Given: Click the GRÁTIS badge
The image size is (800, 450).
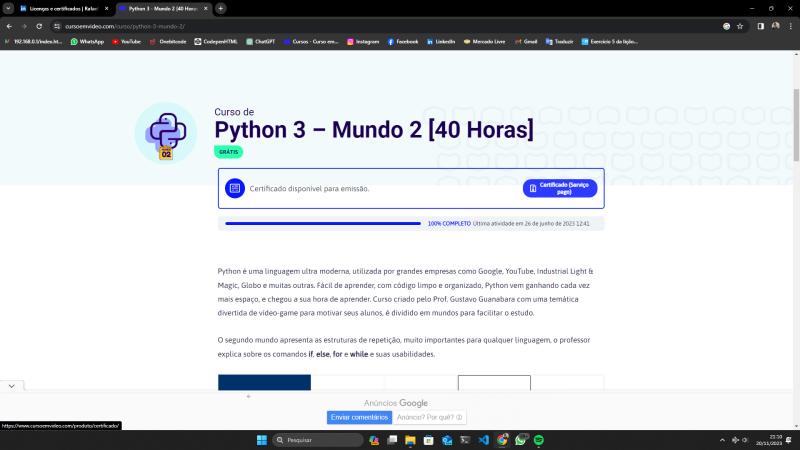Looking at the screenshot, I should [x=229, y=152].
